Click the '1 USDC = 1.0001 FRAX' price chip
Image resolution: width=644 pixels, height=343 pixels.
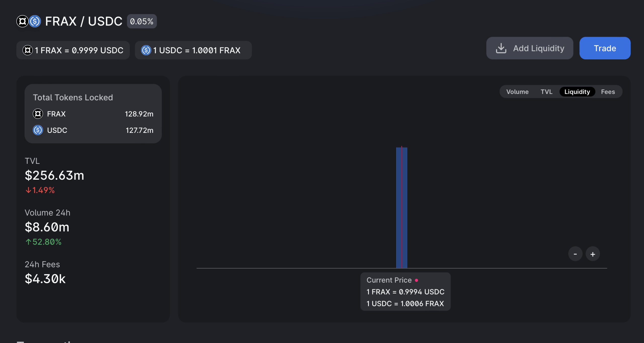193,50
